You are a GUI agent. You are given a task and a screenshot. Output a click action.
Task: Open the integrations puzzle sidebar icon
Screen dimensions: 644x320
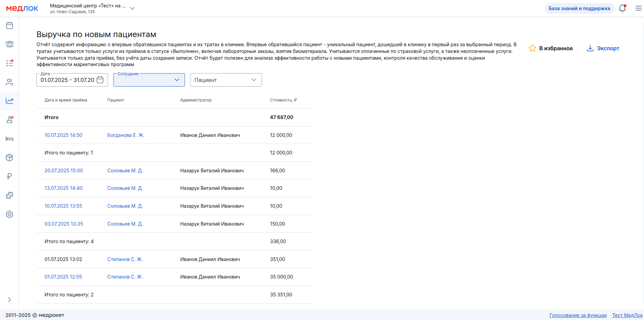pos(9,196)
